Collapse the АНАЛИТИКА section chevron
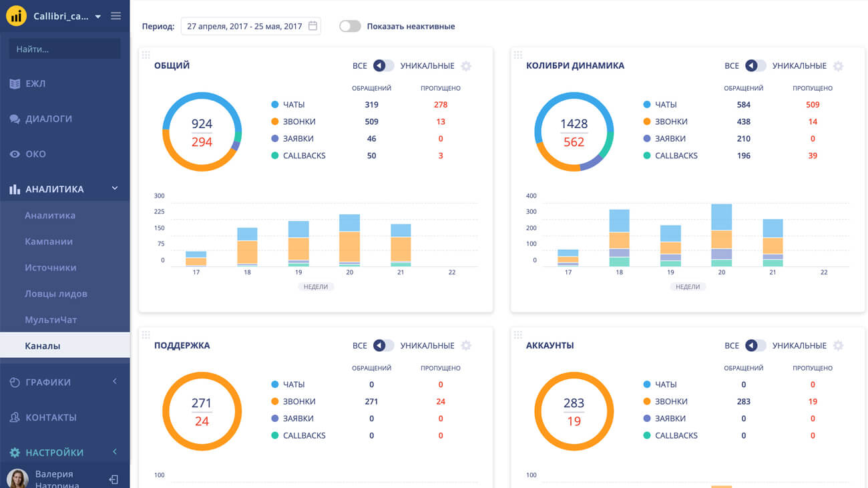The width and height of the screenshot is (868, 488). 114,189
